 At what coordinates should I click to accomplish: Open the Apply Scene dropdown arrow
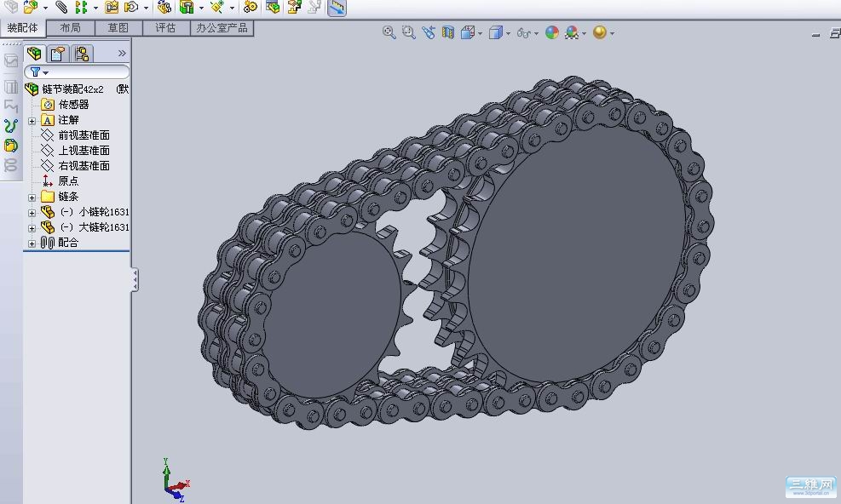tap(584, 34)
